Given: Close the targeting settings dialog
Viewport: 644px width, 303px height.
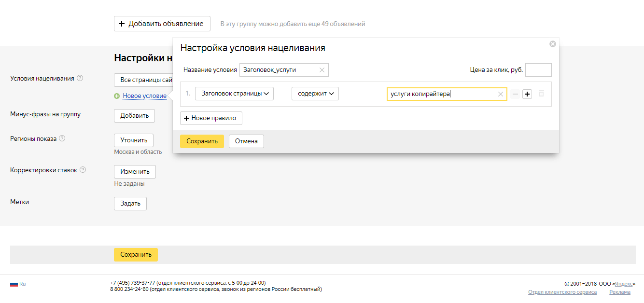Looking at the screenshot, I should (552, 43).
